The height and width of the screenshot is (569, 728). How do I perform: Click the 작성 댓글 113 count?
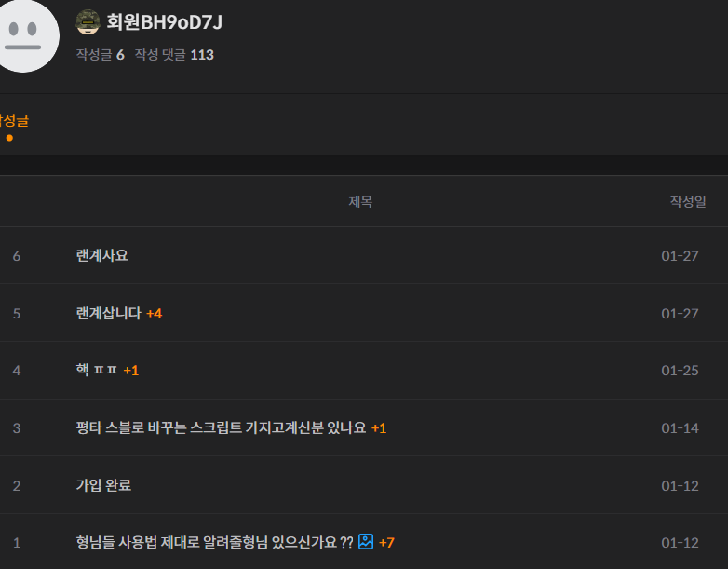coord(174,55)
